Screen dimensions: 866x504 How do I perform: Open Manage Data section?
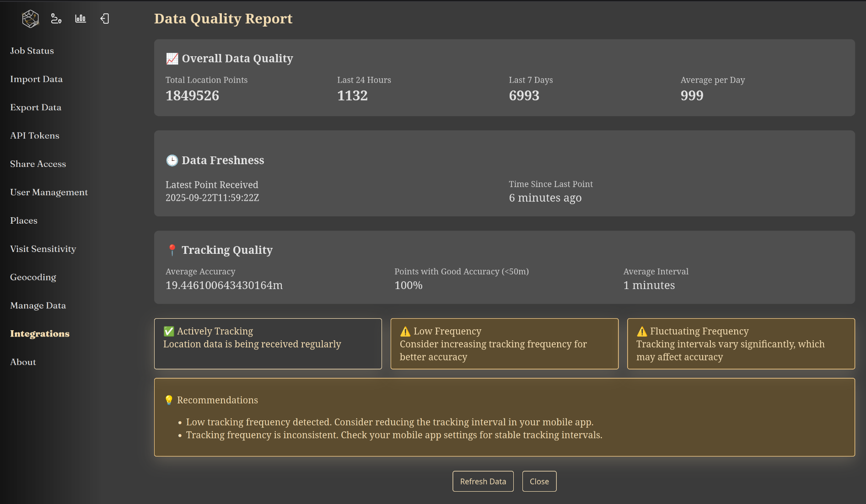tap(38, 306)
